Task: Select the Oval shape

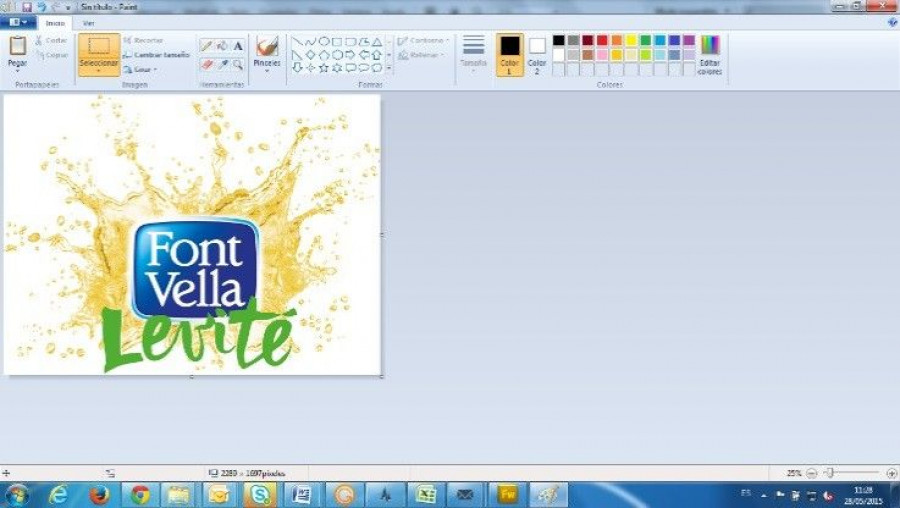Action: pyautogui.click(x=324, y=42)
